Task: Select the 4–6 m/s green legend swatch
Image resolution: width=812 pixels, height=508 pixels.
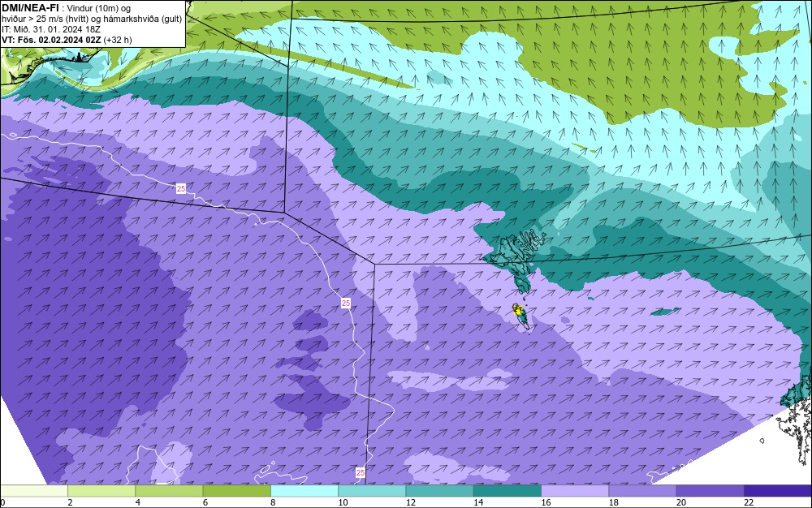Action: pyautogui.click(x=170, y=490)
